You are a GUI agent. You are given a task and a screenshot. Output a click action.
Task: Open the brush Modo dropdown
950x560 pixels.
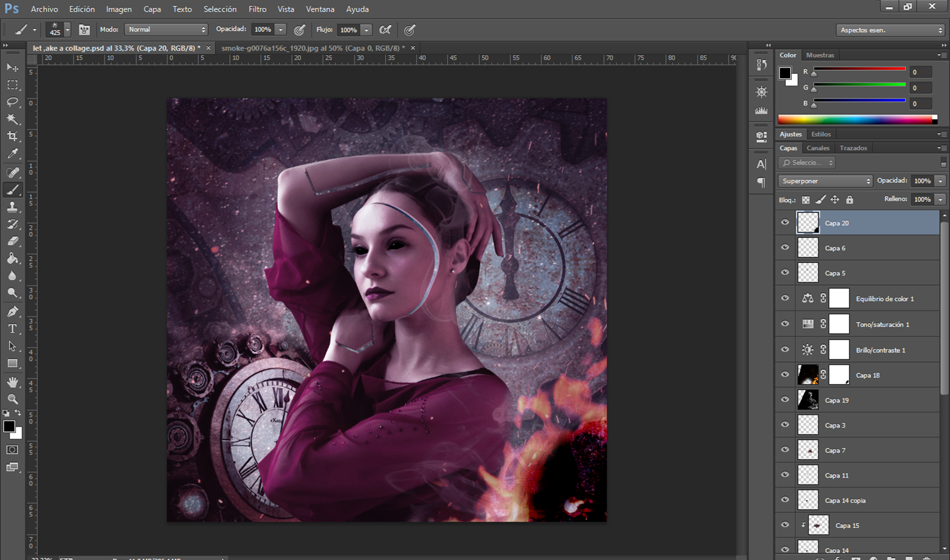(x=166, y=30)
